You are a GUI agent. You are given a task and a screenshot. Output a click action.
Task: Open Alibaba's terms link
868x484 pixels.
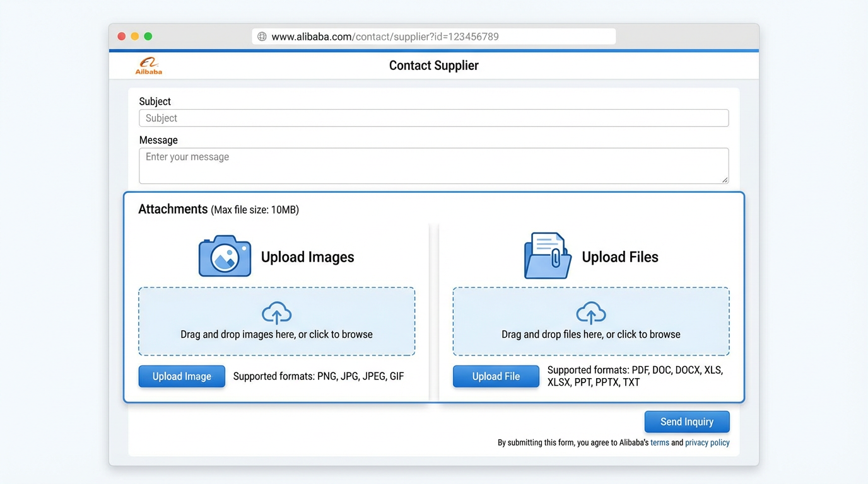[660, 442]
